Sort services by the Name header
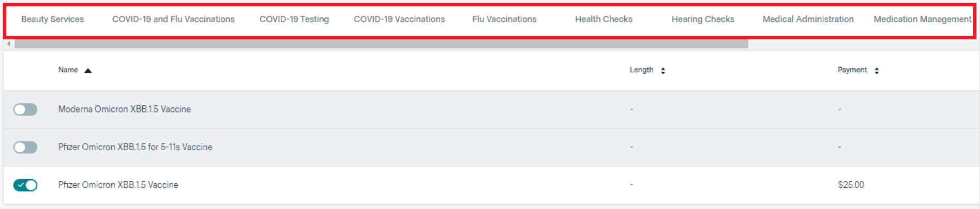 pos(68,70)
